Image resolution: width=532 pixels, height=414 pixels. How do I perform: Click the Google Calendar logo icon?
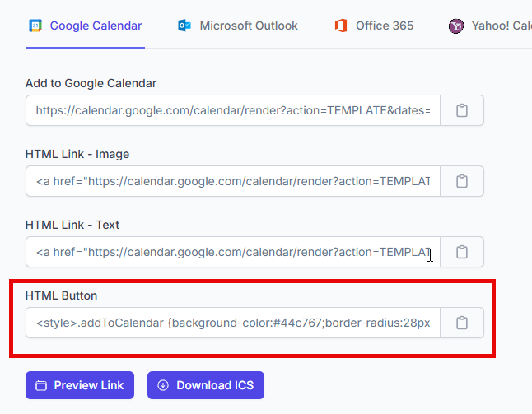35,26
